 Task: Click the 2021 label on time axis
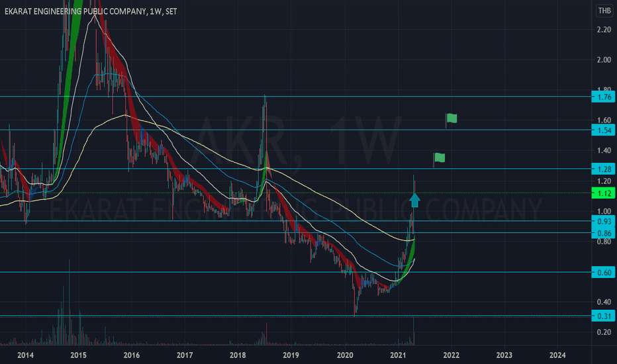pyautogui.click(x=398, y=355)
